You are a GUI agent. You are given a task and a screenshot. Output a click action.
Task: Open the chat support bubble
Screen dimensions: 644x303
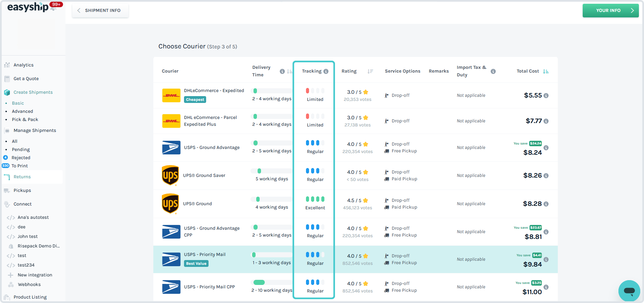click(629, 291)
